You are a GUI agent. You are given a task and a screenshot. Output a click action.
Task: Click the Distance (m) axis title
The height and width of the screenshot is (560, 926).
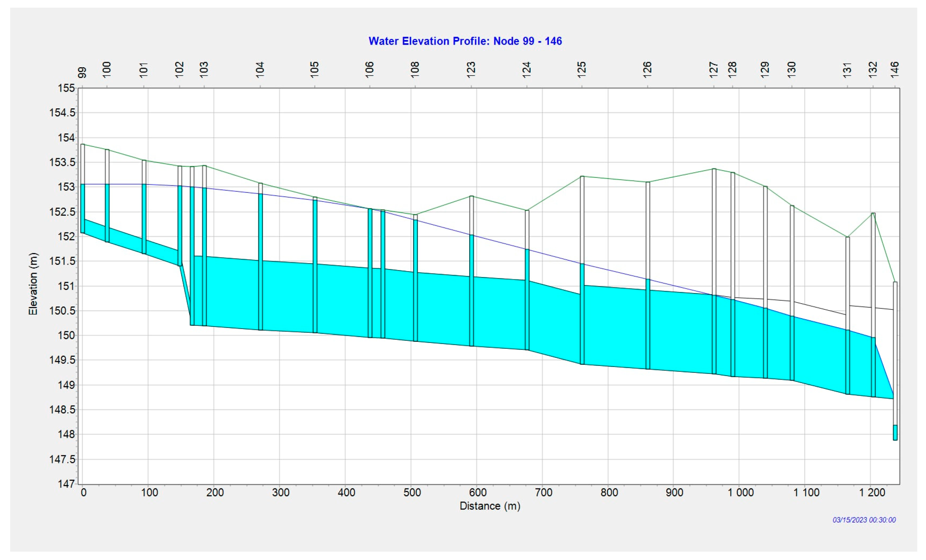pos(490,506)
